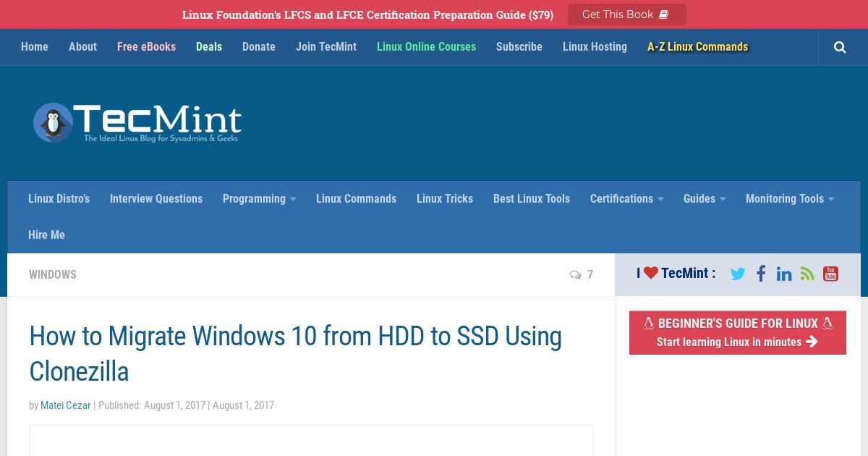Open Linux Online Courses link

click(426, 46)
